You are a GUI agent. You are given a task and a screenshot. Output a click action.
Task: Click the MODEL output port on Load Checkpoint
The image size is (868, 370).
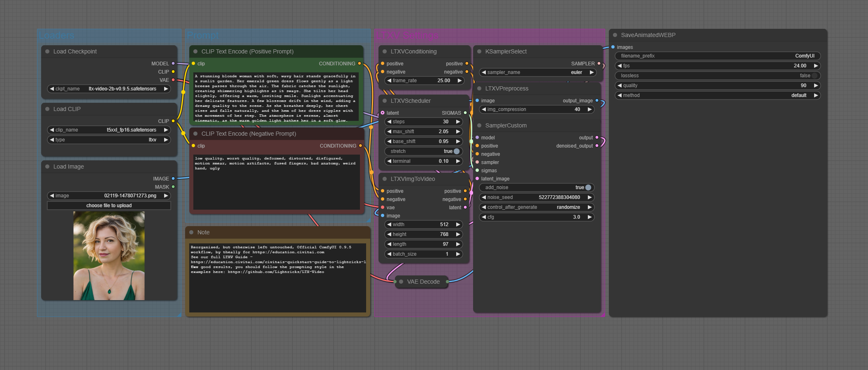173,64
